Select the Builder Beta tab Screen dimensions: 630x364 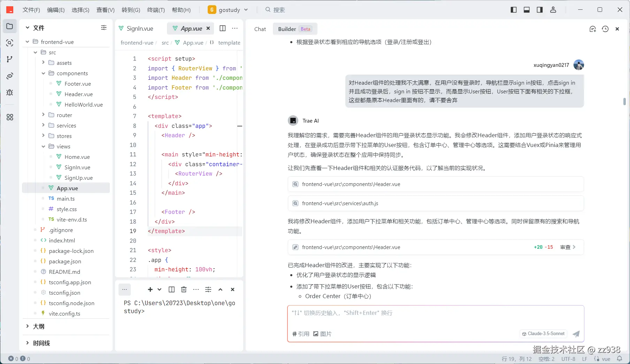click(295, 29)
